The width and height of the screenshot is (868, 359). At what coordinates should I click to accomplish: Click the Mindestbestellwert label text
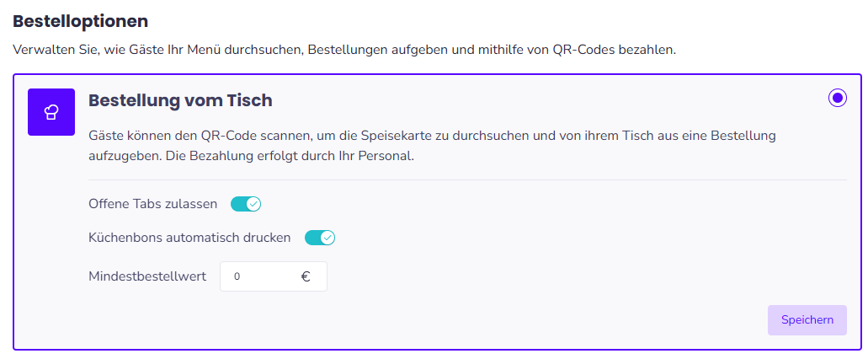click(x=147, y=276)
